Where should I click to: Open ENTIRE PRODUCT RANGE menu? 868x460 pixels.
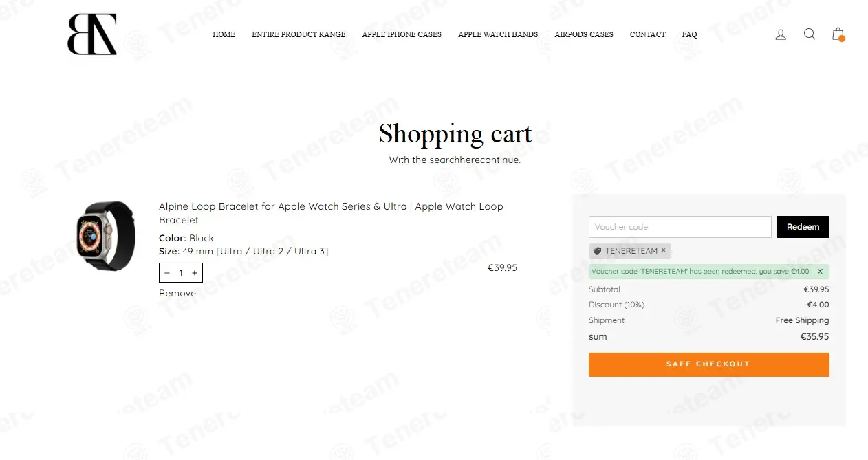pos(299,34)
